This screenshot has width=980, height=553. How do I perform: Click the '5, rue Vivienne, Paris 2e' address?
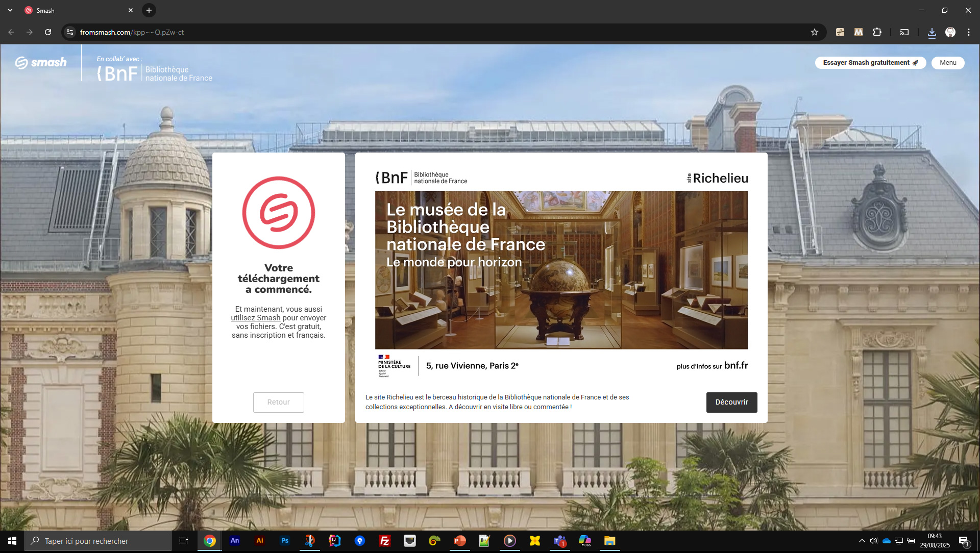(x=472, y=366)
